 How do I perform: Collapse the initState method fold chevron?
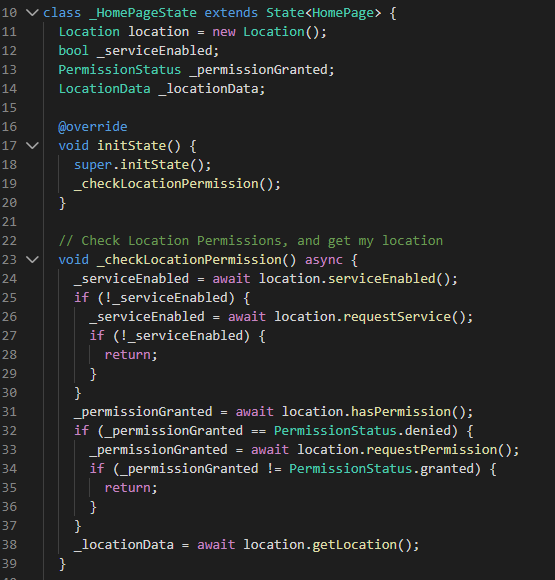[x=33, y=145]
